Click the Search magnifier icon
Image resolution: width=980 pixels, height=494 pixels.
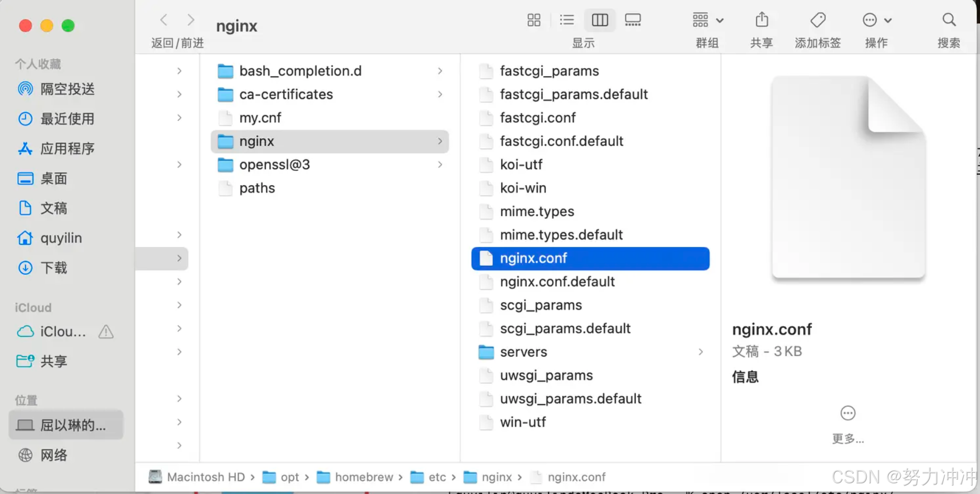click(949, 20)
